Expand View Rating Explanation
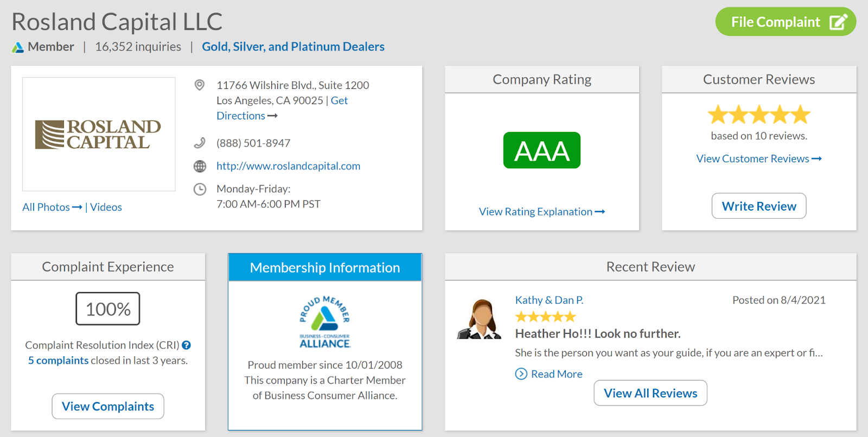The width and height of the screenshot is (868, 437). tap(541, 212)
